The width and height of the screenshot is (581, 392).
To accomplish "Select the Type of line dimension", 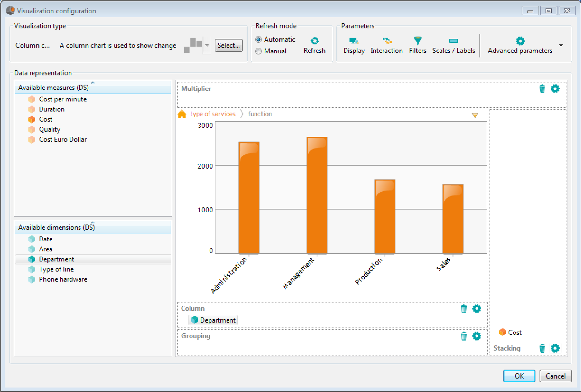I will [x=51, y=269].
